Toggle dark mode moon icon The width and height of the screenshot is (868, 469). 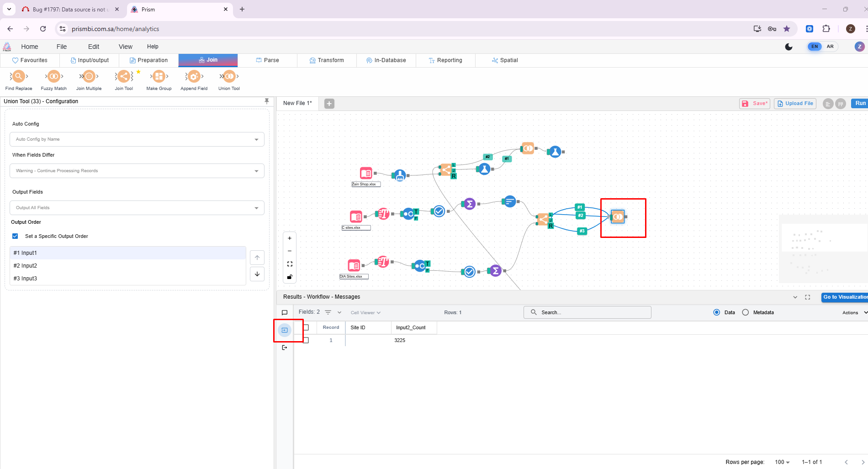(789, 47)
